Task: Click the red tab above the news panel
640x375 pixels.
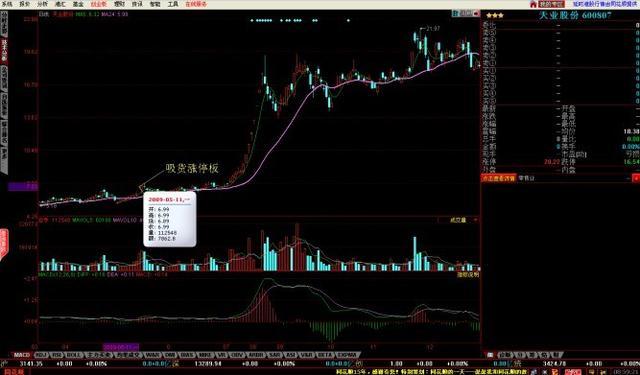Action: [499, 178]
